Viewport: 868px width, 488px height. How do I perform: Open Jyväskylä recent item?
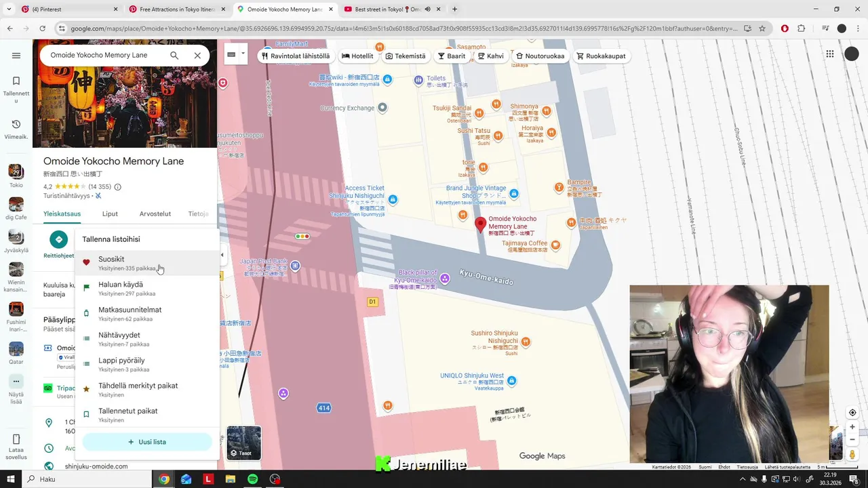16,237
